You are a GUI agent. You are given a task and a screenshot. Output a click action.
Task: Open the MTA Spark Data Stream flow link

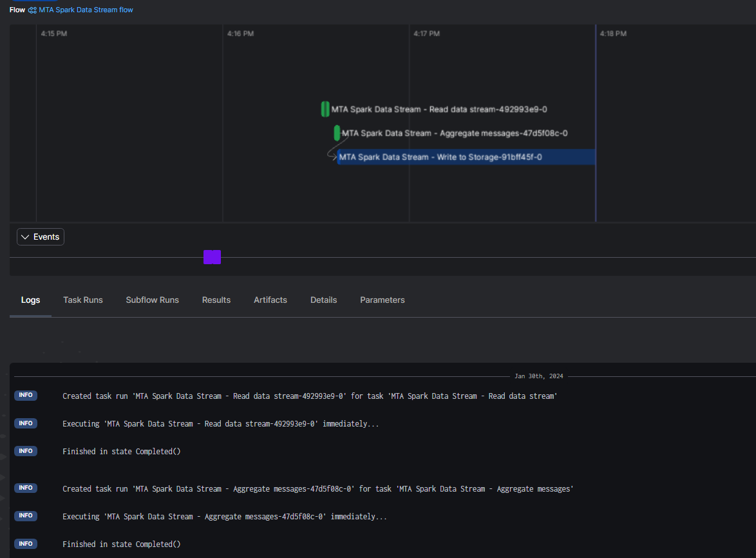(86, 10)
